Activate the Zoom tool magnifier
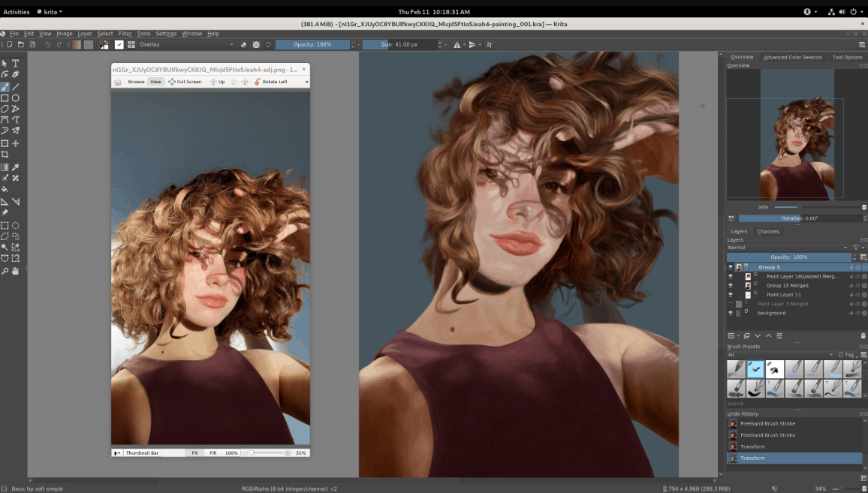The width and height of the screenshot is (868, 493). click(5, 271)
